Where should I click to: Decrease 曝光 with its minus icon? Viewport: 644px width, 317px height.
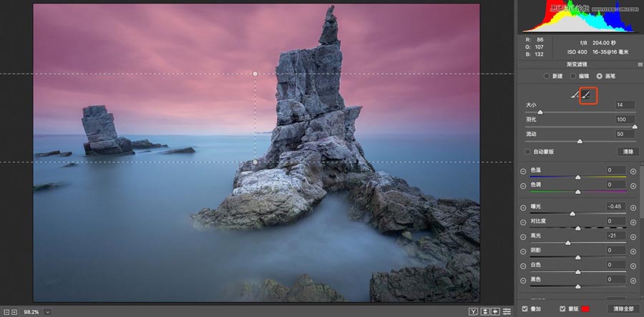coord(523,208)
